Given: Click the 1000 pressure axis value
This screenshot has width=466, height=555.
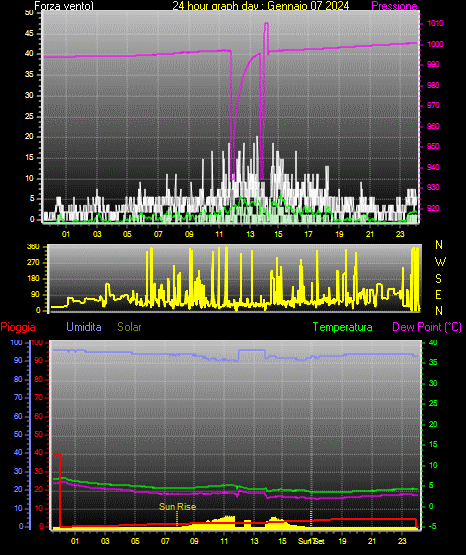Looking at the screenshot, I should point(435,44).
